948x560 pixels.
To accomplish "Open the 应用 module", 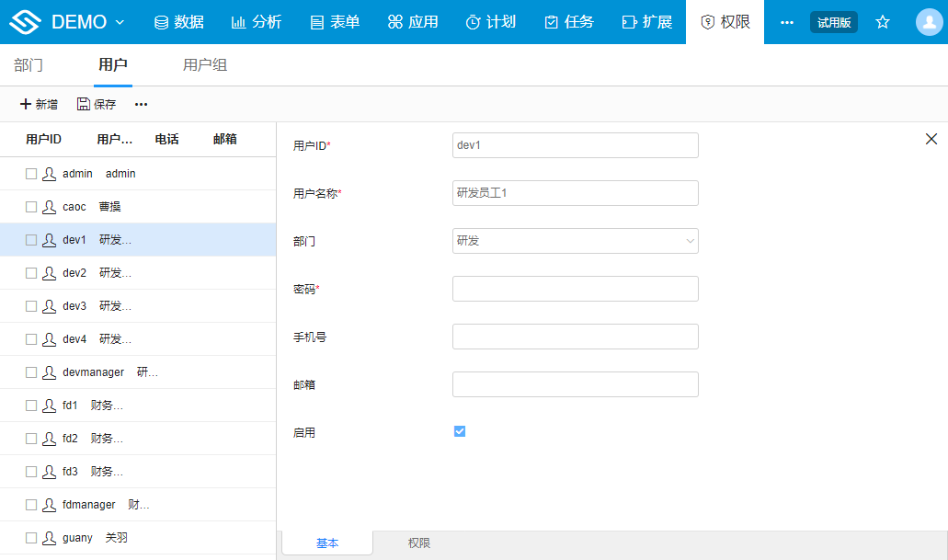I will [x=413, y=21].
